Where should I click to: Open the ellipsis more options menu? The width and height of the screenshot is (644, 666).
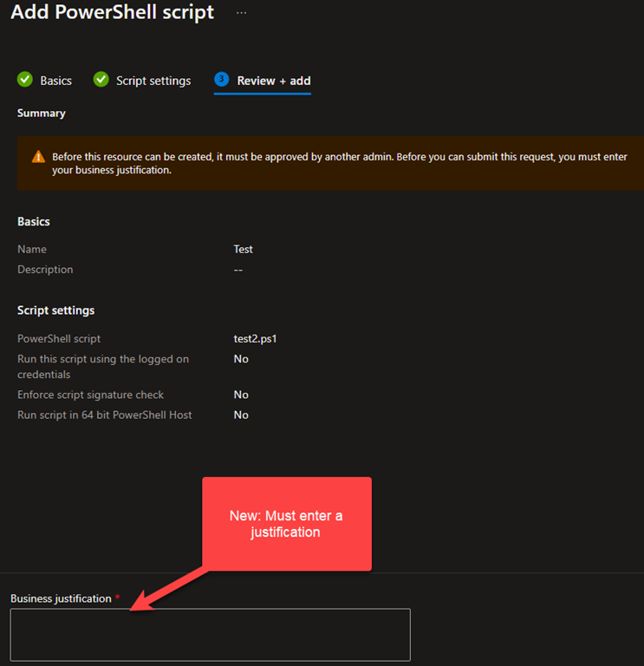coord(241,14)
